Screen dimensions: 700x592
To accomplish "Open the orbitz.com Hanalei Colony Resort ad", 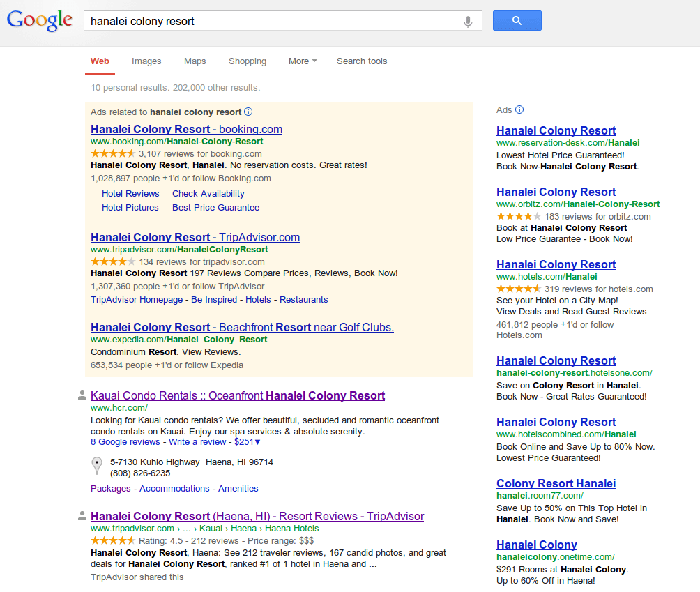I will point(556,192).
